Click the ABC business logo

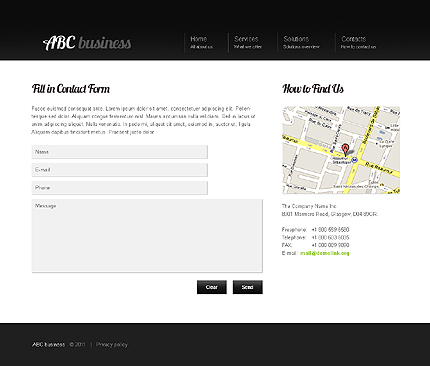click(87, 43)
